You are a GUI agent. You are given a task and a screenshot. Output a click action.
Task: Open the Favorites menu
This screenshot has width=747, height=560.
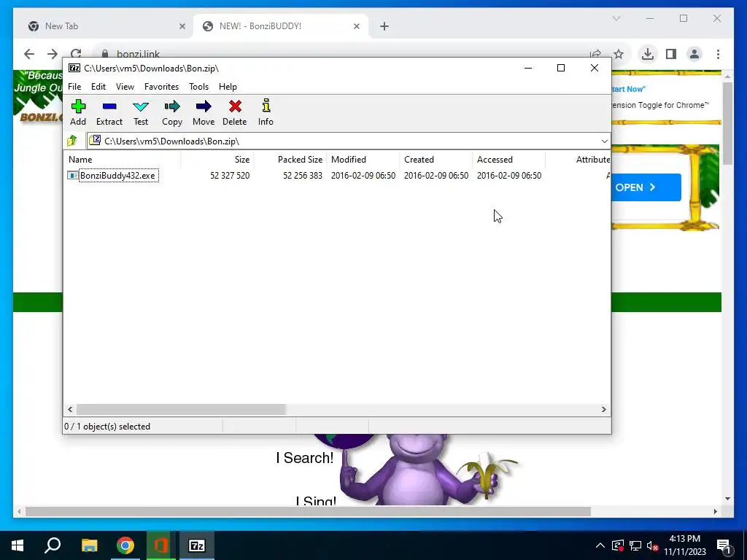click(x=161, y=87)
